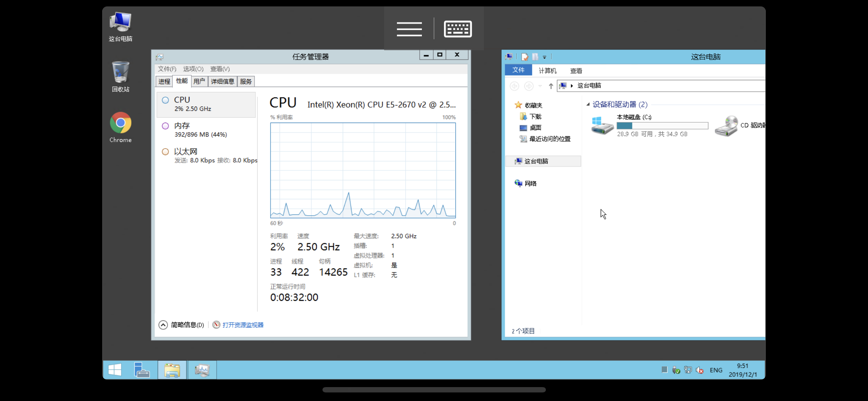
Task: Click the Server Manager taskbar icon
Action: (141, 370)
